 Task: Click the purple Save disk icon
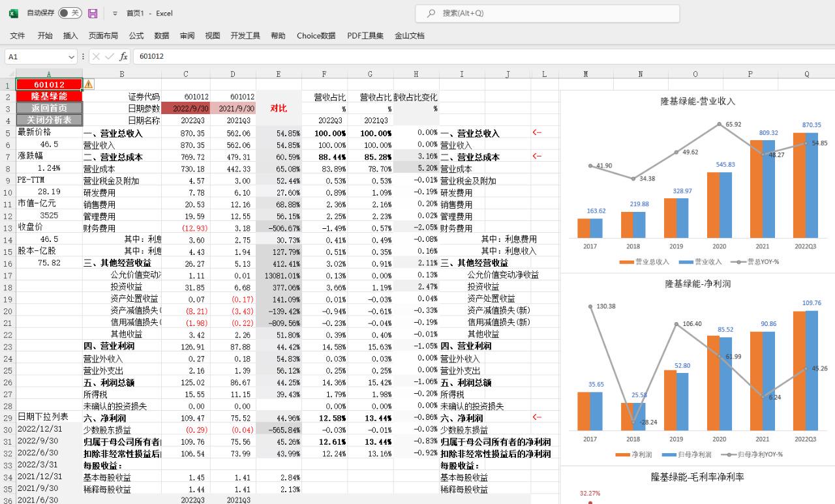[93, 13]
